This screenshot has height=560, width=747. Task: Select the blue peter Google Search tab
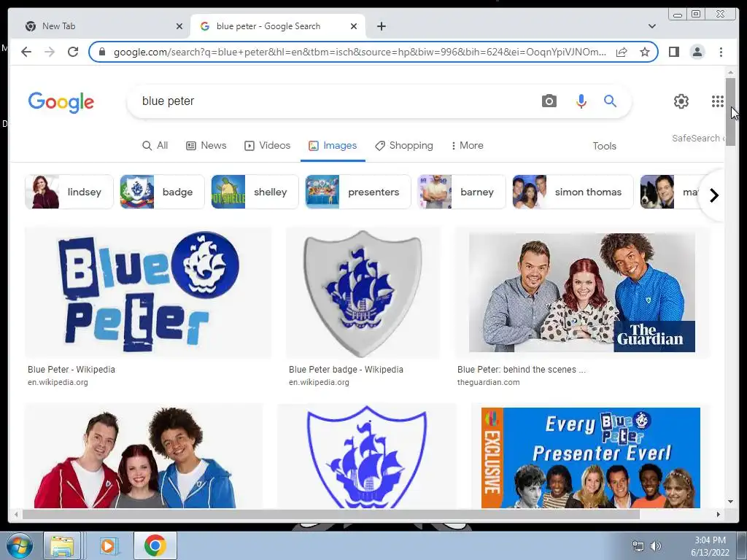coord(278,26)
